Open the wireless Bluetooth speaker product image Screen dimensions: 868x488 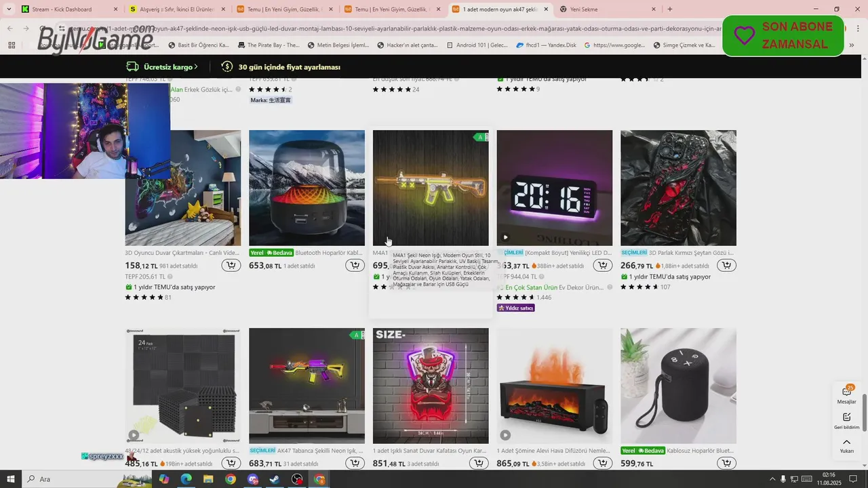point(678,386)
